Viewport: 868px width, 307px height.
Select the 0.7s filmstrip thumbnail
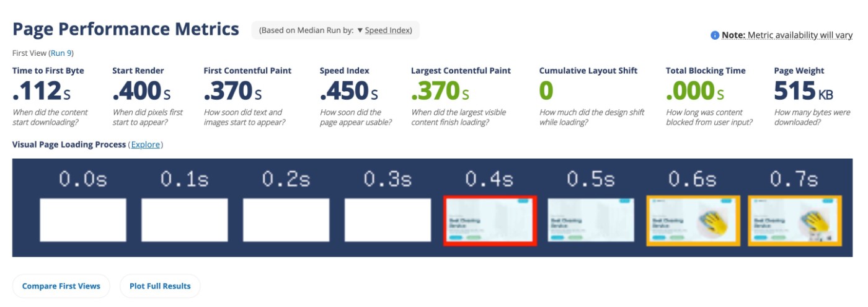coord(794,221)
